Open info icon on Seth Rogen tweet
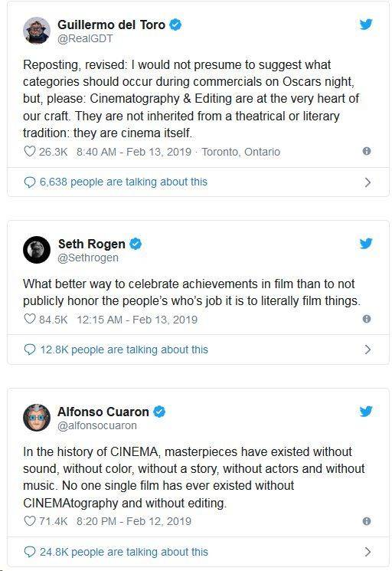Screen dimensions: 392x571 pyautogui.click(x=367, y=319)
